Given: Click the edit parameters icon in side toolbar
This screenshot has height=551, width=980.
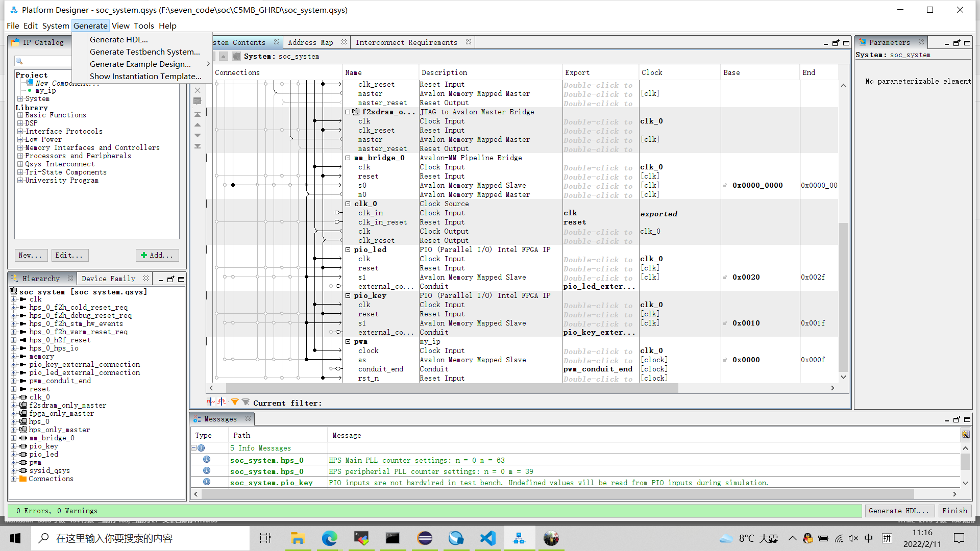Looking at the screenshot, I should 198,101.
